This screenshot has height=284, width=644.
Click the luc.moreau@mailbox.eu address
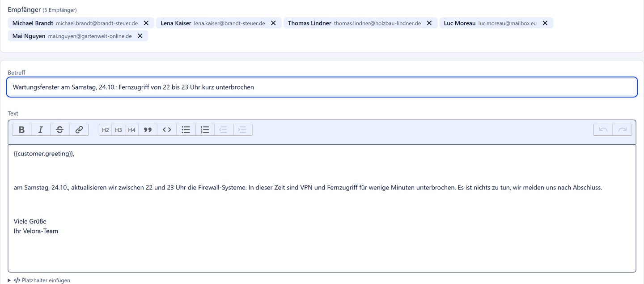[x=508, y=23]
